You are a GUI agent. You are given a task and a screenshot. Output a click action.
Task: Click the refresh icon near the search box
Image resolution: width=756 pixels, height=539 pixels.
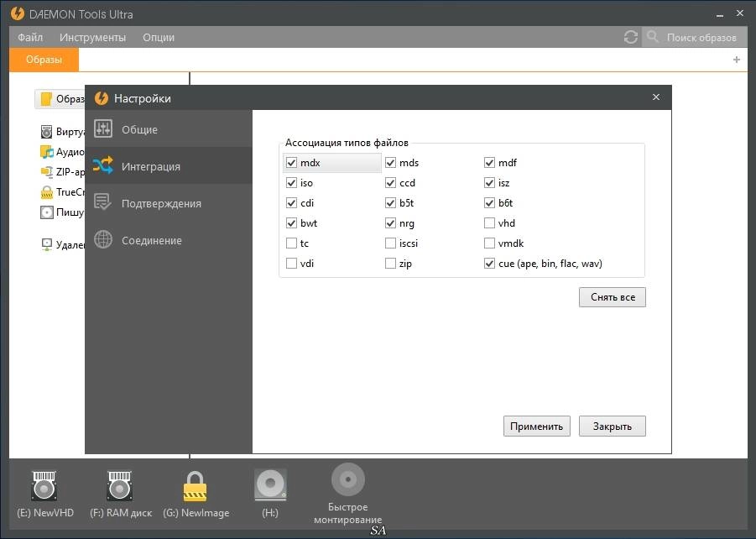pos(631,37)
